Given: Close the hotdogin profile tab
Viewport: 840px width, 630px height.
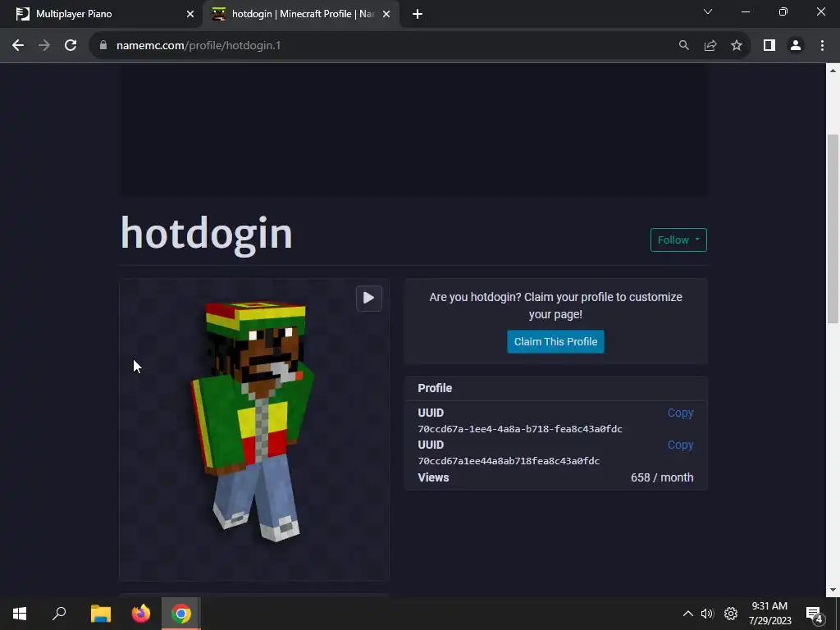Looking at the screenshot, I should (x=386, y=15).
